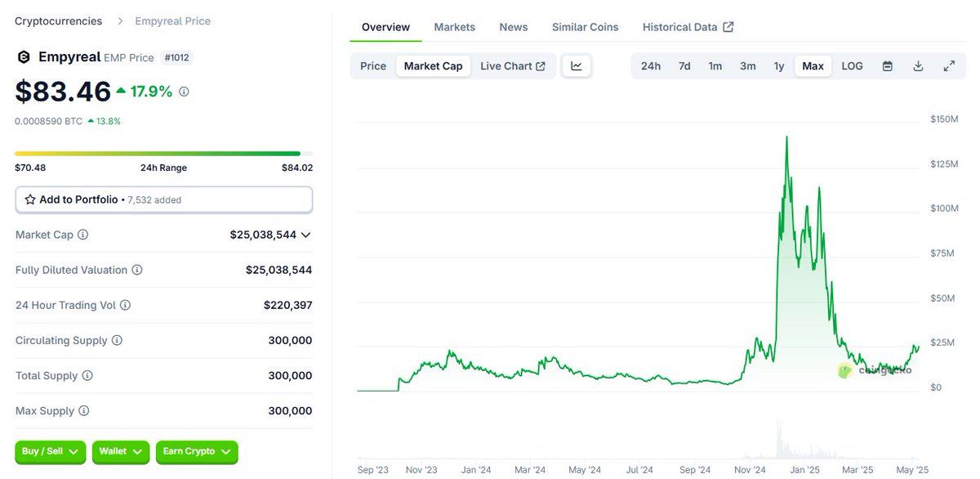Click the $150M axis label
This screenshot has width=980, height=479.
click(944, 119)
